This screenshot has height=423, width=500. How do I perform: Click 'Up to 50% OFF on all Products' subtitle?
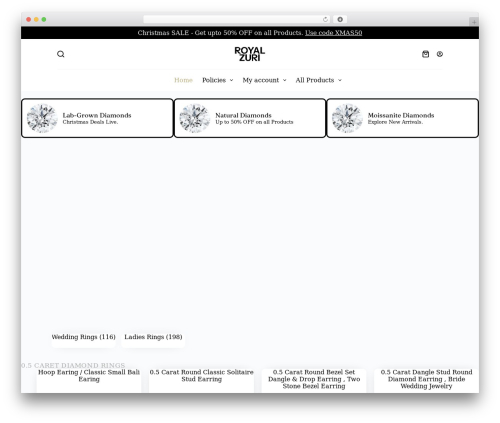click(x=254, y=122)
